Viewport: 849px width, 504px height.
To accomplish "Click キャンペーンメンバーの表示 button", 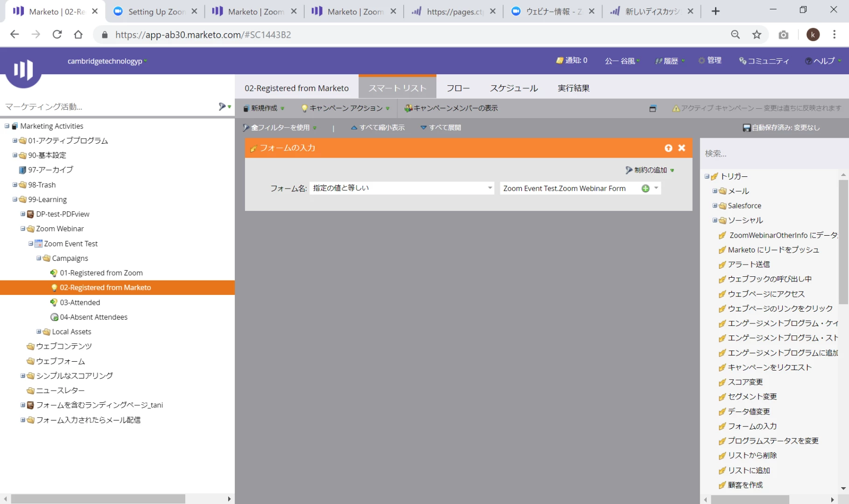I will 451,108.
